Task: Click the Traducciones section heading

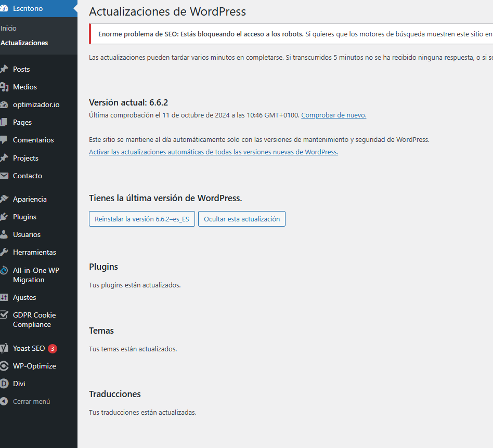Action: click(115, 394)
